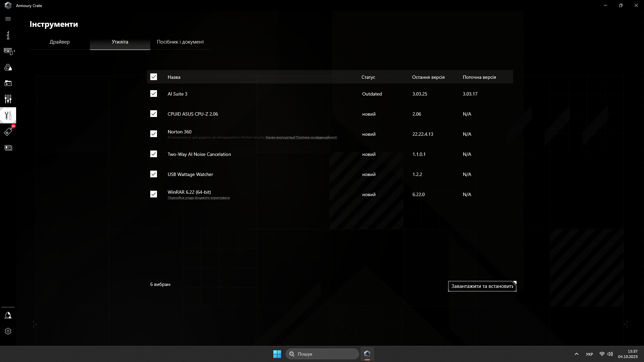Viewport: 644px width, 362px height.
Task: Open the Devices keyboard icon
Action: pyautogui.click(x=8, y=51)
